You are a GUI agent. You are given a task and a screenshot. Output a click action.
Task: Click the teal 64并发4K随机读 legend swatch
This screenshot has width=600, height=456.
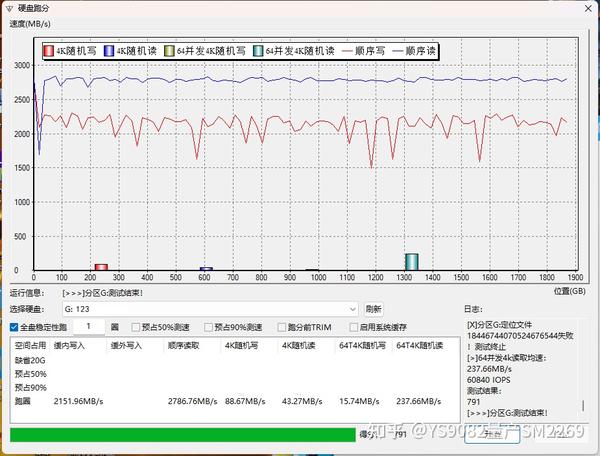258,51
